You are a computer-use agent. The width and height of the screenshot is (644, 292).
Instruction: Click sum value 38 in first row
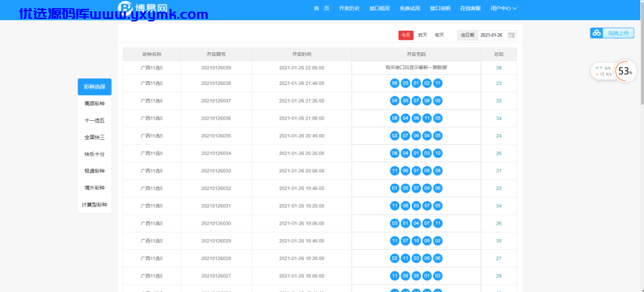pos(499,68)
